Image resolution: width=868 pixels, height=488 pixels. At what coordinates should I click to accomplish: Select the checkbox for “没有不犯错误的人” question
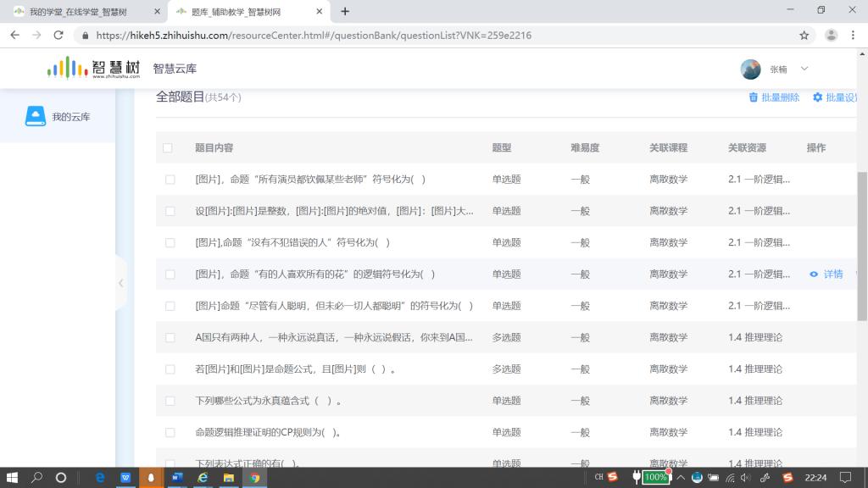tap(170, 243)
